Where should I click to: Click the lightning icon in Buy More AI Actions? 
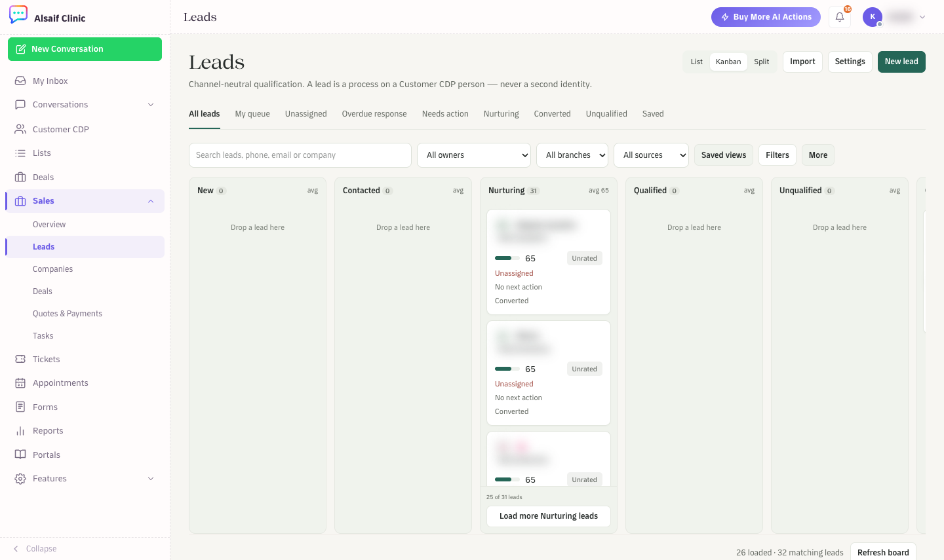point(725,17)
